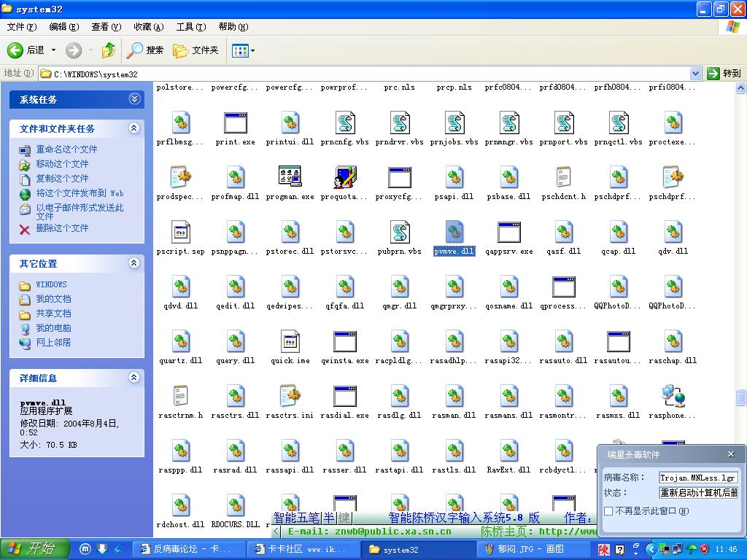
Task: Check the 不再显示此窗口 checkbox
Action: 608,511
